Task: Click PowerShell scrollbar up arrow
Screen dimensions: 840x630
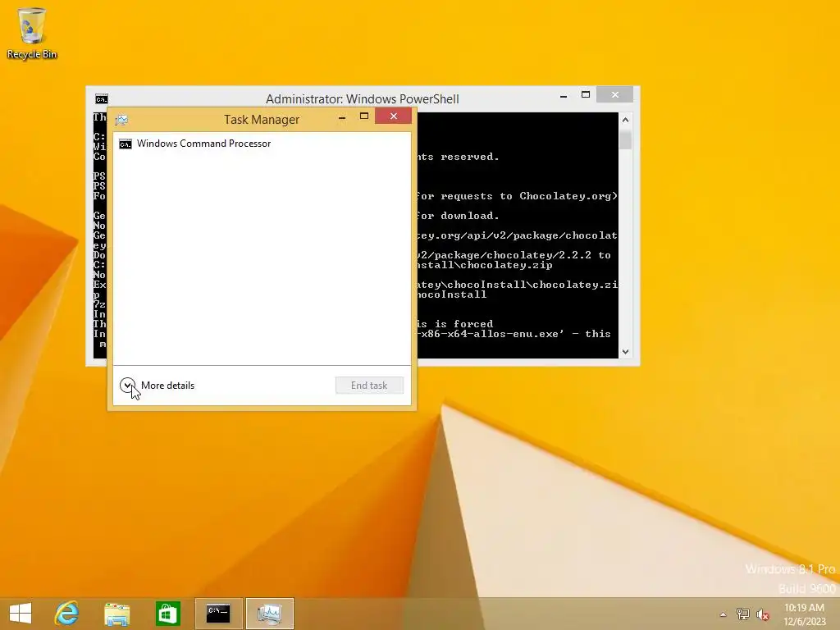Action: (625, 120)
